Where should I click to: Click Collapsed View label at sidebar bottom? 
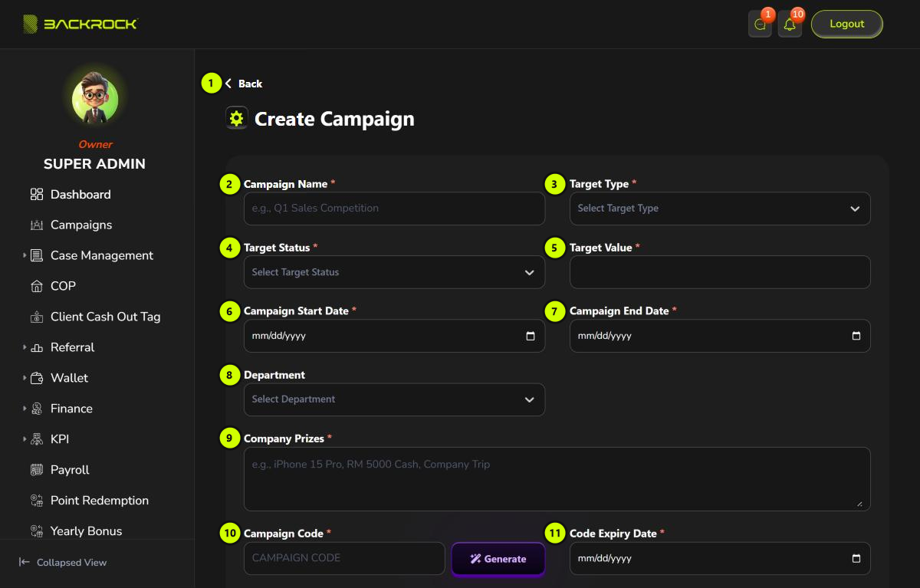coord(71,563)
